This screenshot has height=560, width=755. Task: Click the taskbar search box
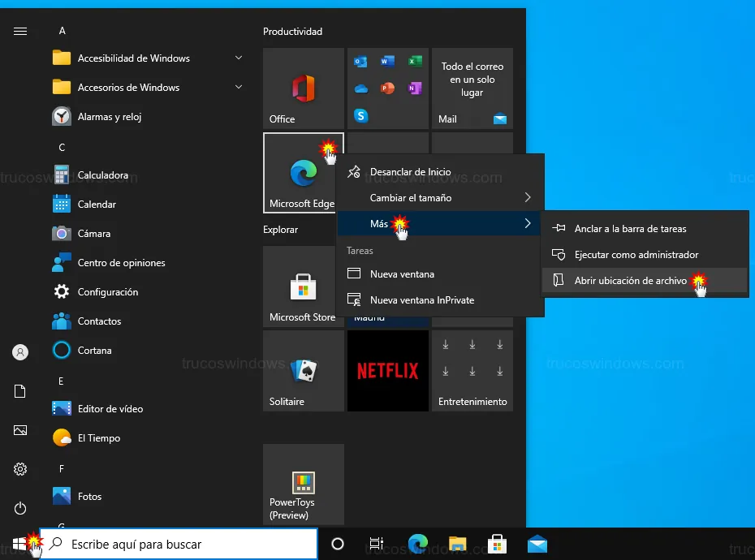(179, 544)
